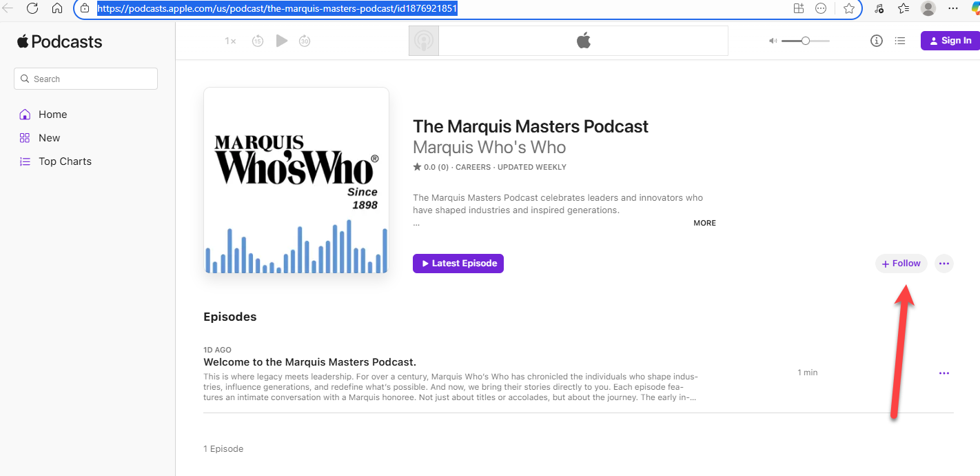Open the episode's three-dot options menu
980x476 pixels.
click(944, 373)
